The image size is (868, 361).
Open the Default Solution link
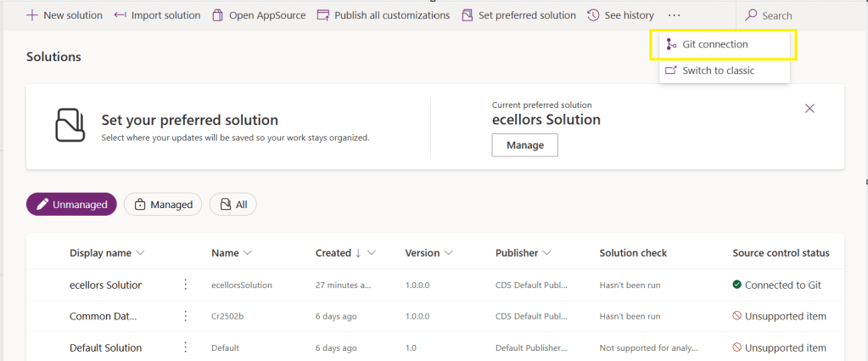pyautogui.click(x=105, y=347)
